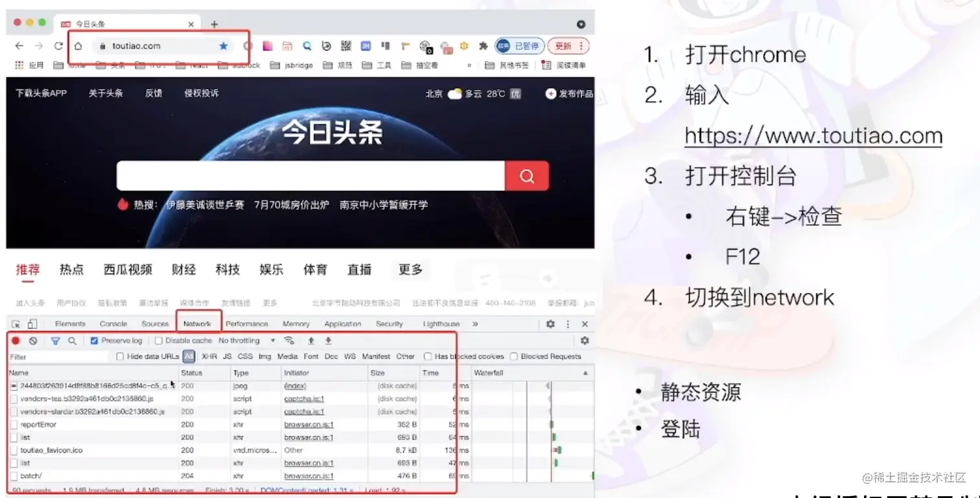Open network search magnifier icon
980x498 pixels.
pyautogui.click(x=72, y=341)
